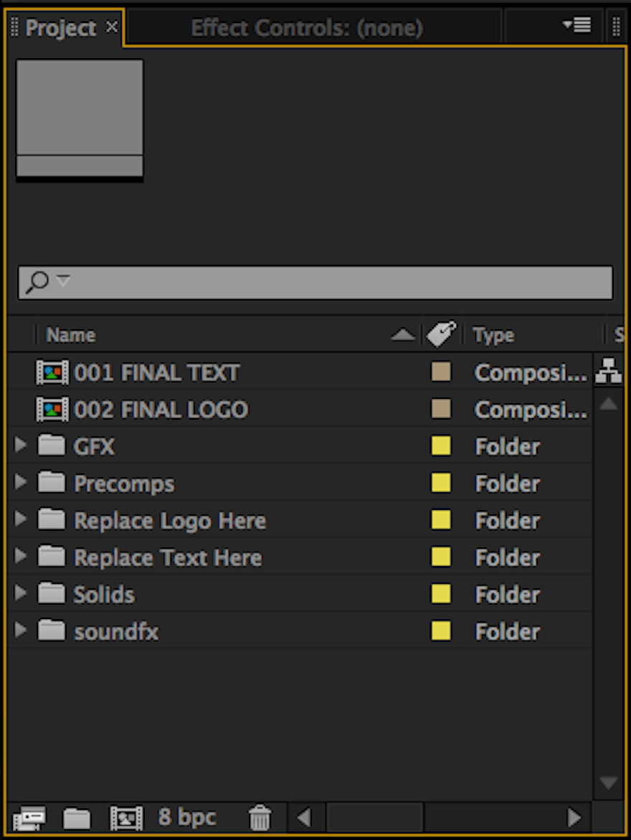Select the 001 FINAL TEXT composition icon
631x840 pixels.
(52, 372)
